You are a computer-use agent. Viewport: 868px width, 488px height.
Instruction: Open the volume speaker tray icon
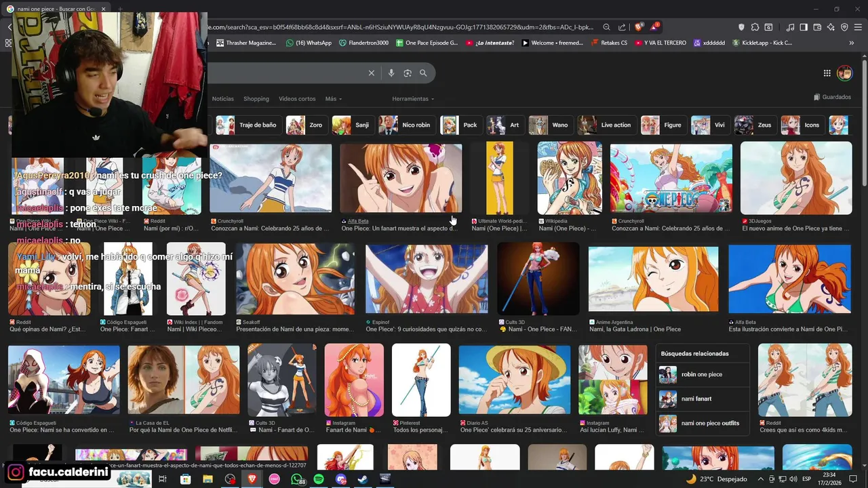(793, 479)
